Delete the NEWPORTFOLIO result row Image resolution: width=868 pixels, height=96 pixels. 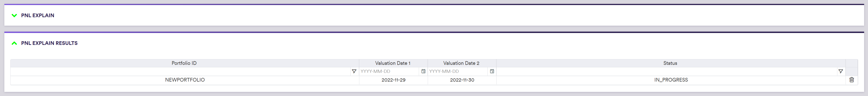pyautogui.click(x=852, y=80)
